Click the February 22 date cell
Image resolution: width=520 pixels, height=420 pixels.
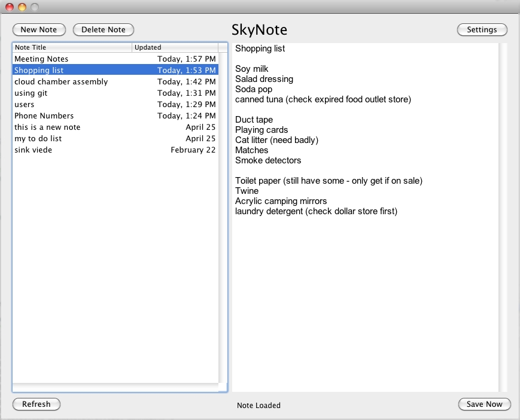(193, 150)
